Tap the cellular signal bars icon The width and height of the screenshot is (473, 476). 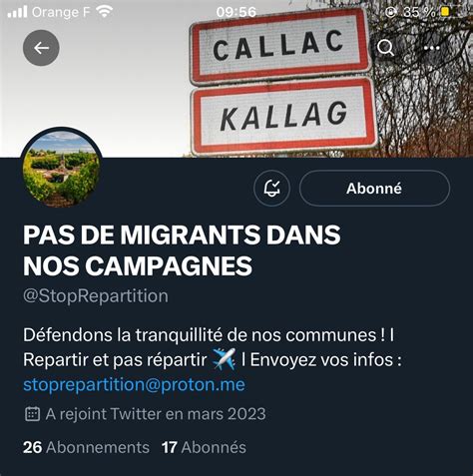coord(17,13)
